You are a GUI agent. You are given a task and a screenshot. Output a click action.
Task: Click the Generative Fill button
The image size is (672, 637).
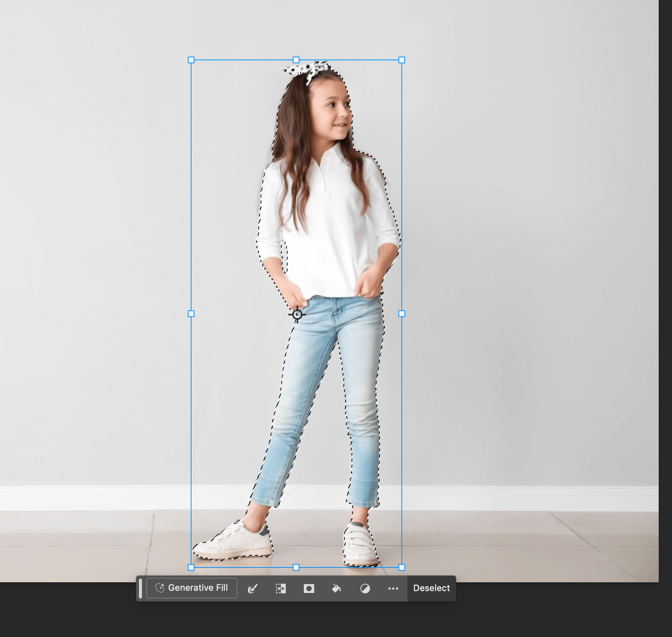click(192, 588)
